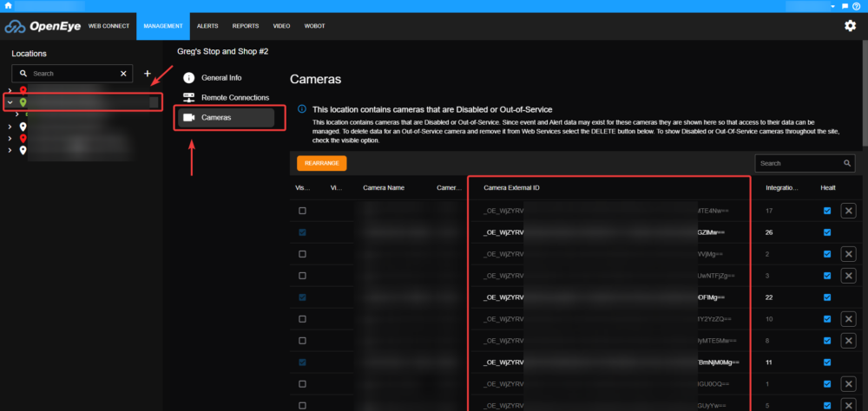The height and width of the screenshot is (411, 868).
Task: Click the camera icon beside Cameras
Action: coord(188,117)
